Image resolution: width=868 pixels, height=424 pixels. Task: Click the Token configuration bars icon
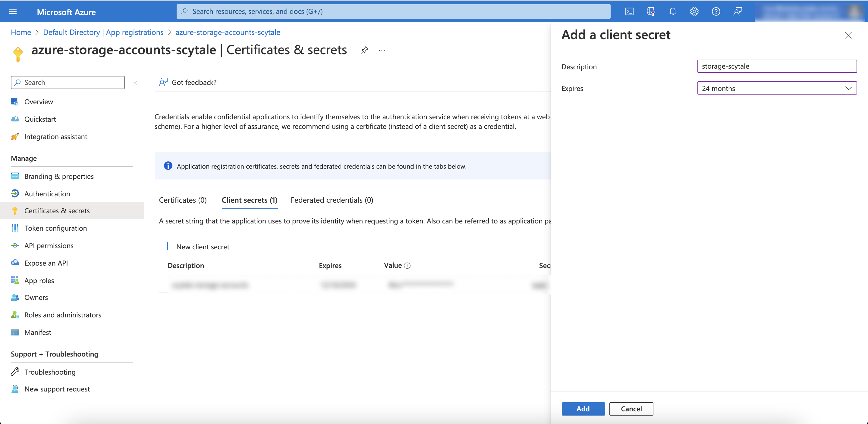(15, 228)
